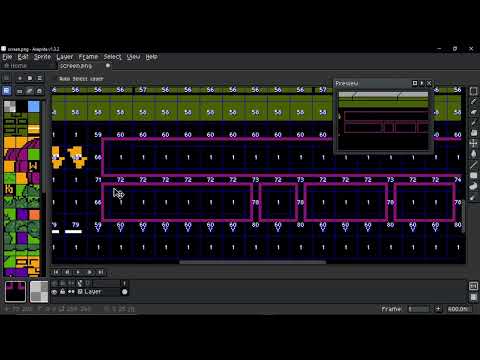The height and width of the screenshot is (360, 480).
Task: Select the Paint Bucket tool
Action: tap(473, 154)
